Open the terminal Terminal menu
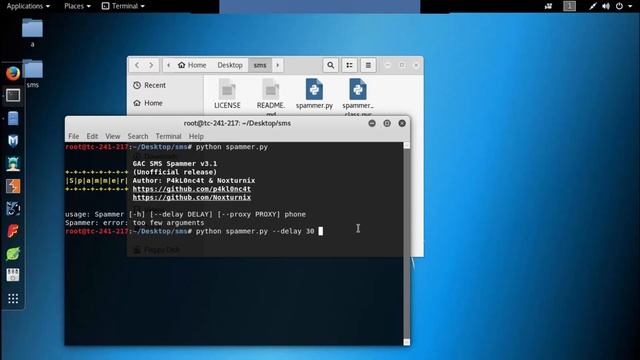The image size is (640, 360). coord(169,136)
